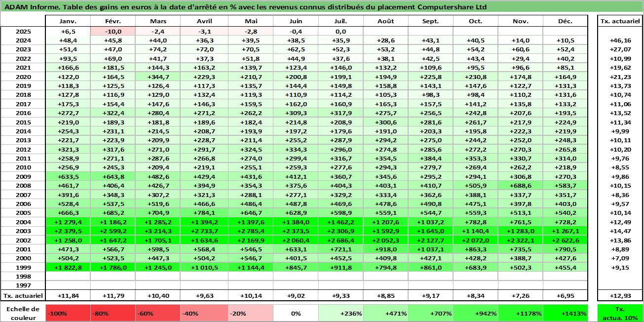
Task: Select the 2021 Févr. cell showing +181,5
Action: pos(113,67)
